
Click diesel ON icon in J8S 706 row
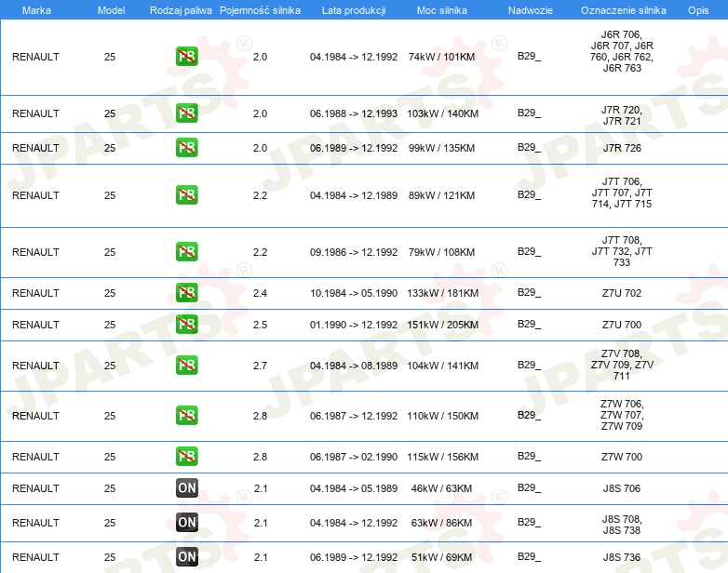click(x=186, y=488)
